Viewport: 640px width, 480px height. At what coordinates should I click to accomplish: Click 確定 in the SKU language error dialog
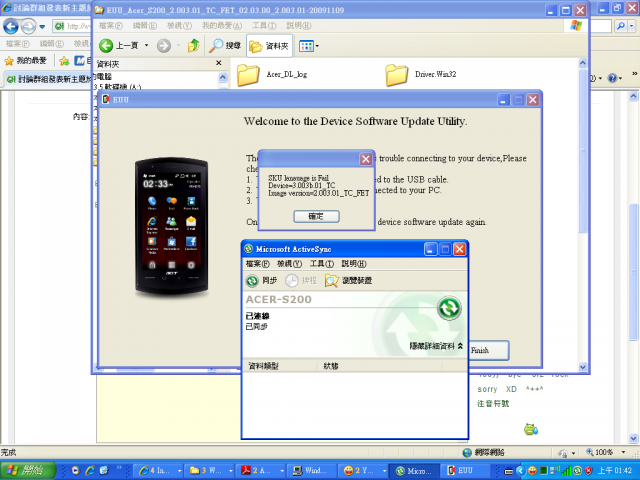pos(316,216)
